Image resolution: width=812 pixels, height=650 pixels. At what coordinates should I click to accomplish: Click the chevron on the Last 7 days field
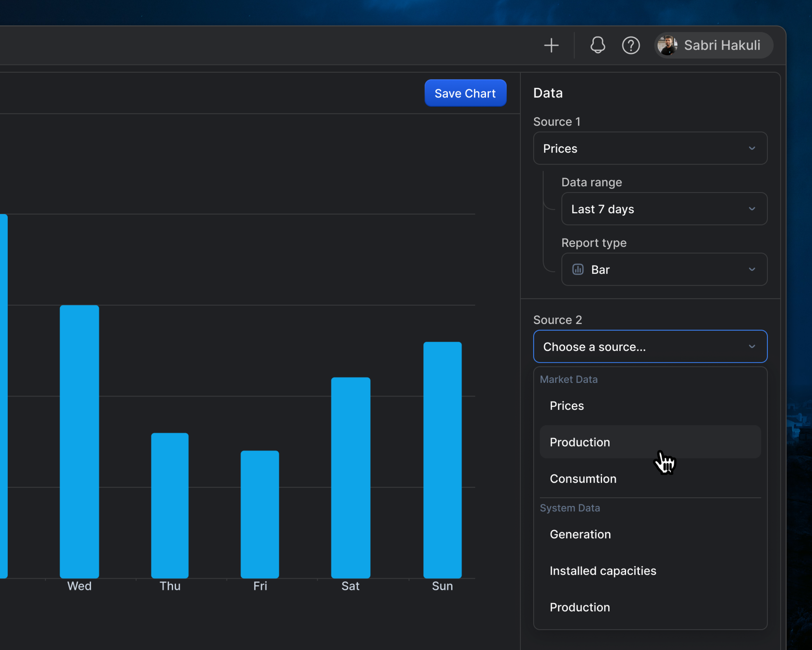pos(752,209)
